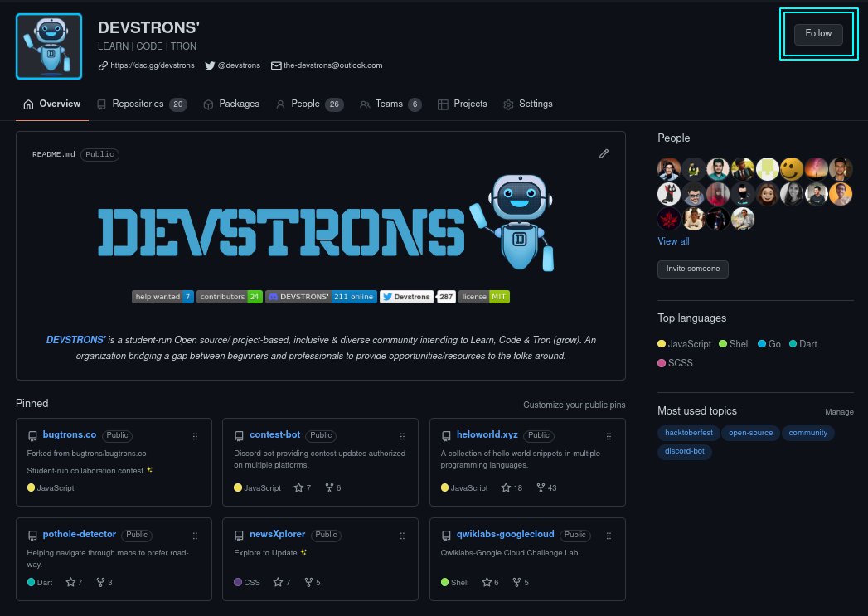Open the Packages tab
The height and width of the screenshot is (616, 868).
(231, 104)
